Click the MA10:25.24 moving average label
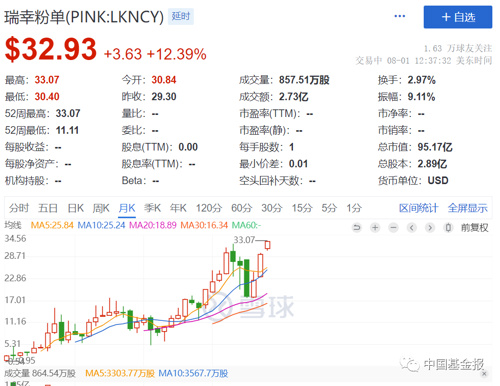 coord(101,225)
